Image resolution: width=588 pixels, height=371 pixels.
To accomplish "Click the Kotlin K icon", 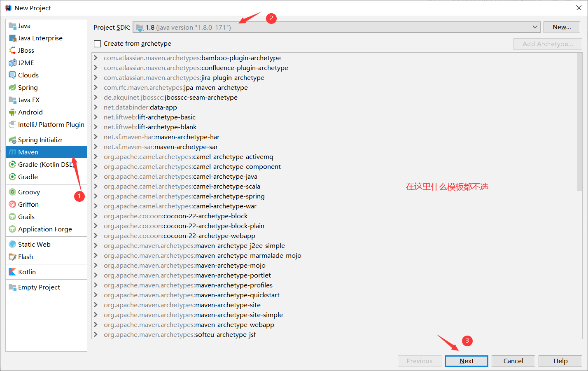I will pos(12,272).
